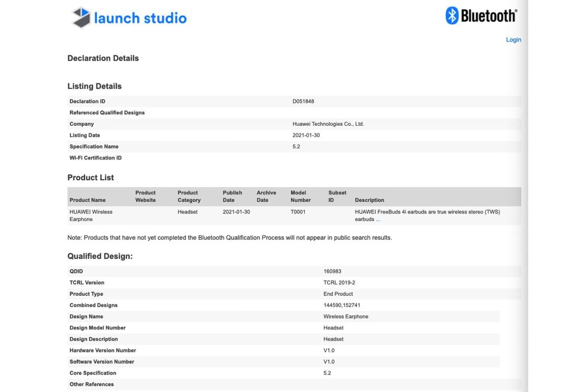The width and height of the screenshot is (588, 392).
Task: Select the Publish Date cell 2021-01-30
Action: point(236,212)
